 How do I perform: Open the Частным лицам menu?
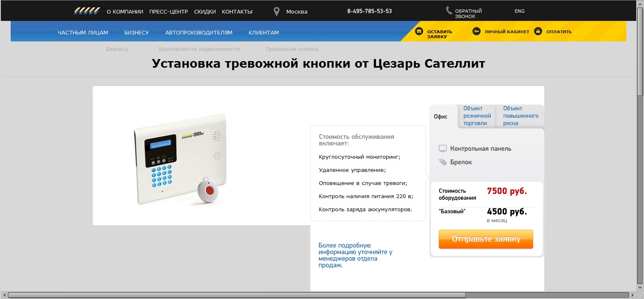(83, 32)
